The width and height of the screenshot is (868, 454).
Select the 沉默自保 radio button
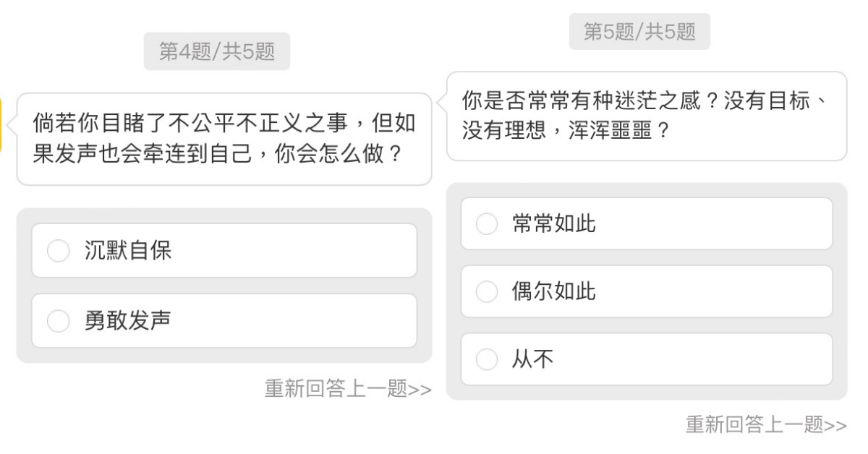(x=58, y=251)
